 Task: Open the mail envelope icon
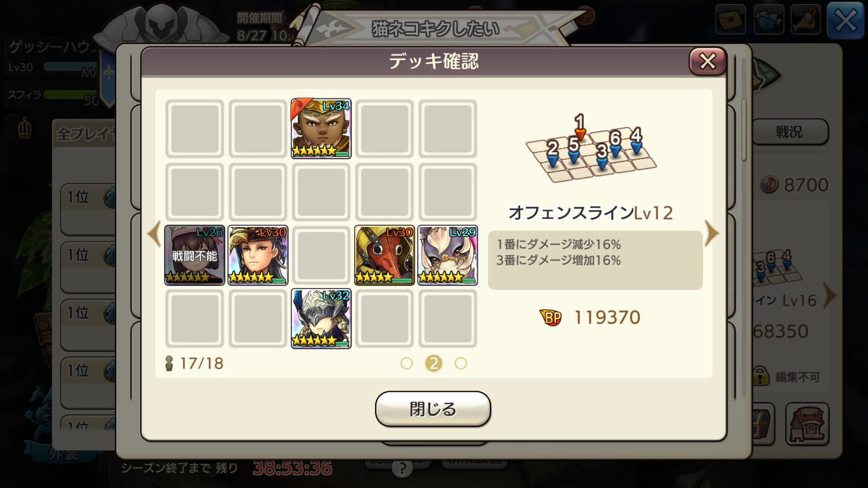pos(730,20)
